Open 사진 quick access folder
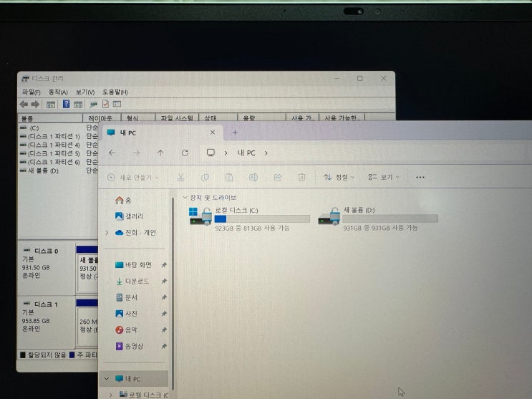This screenshot has height=399, width=532. point(127,314)
